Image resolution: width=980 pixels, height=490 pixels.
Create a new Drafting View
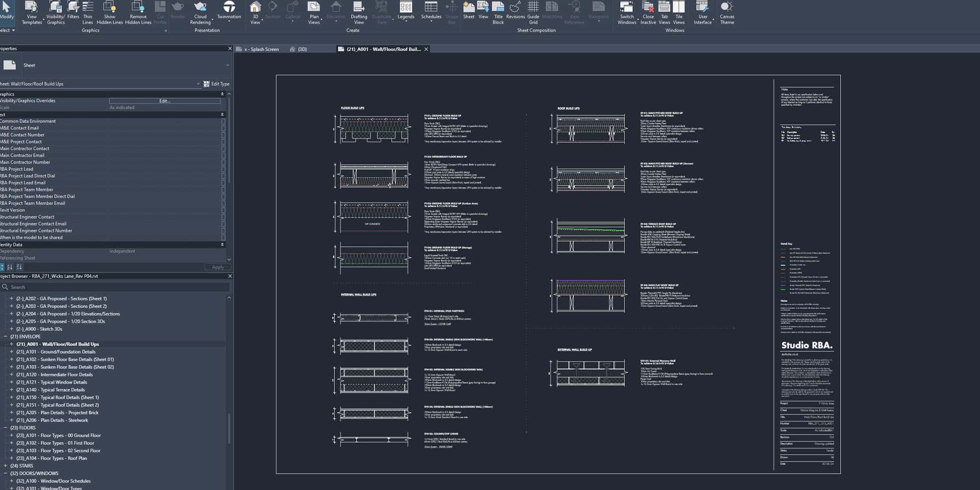click(x=359, y=13)
